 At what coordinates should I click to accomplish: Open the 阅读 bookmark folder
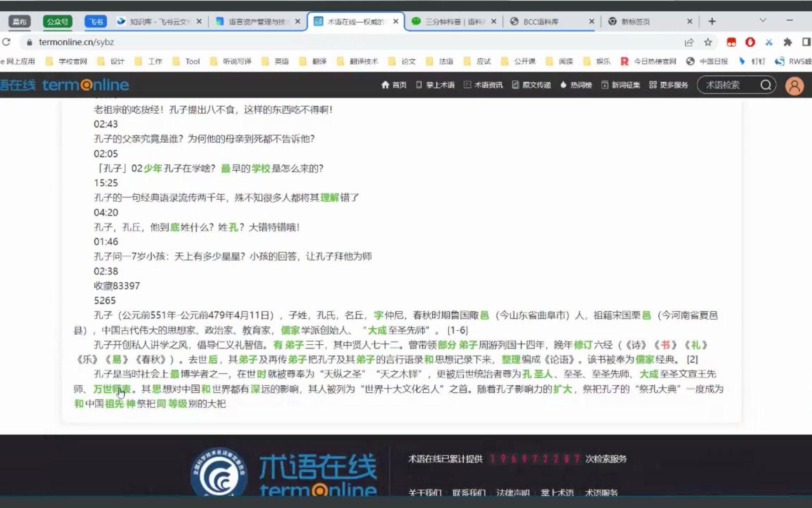coord(560,62)
